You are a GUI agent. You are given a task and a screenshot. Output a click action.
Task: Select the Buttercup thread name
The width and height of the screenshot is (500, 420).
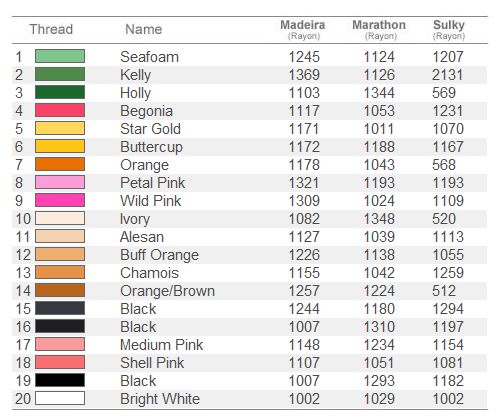(x=151, y=147)
